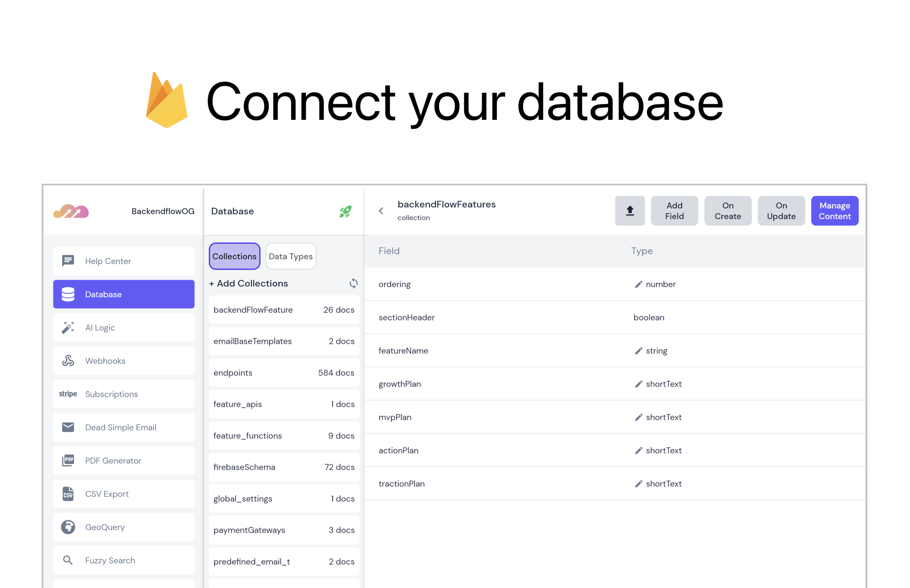Click the Dead Simple Email envelope icon
The width and height of the screenshot is (910, 588).
pos(68,427)
